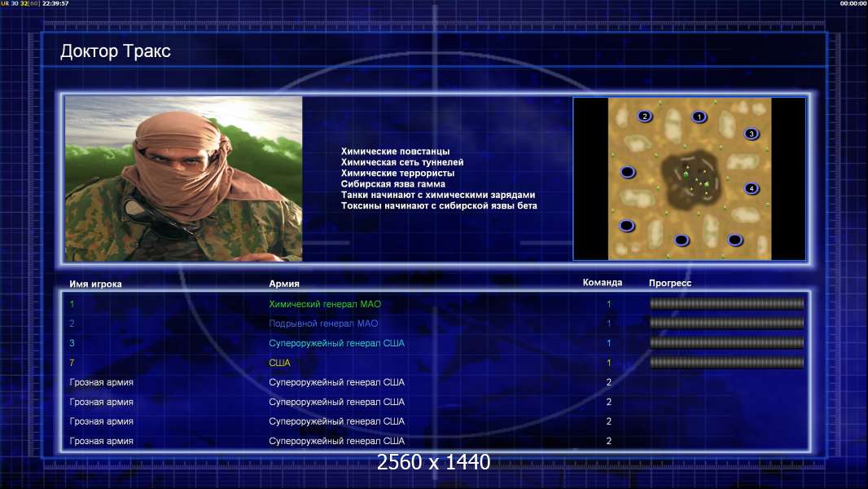Click start position marker 1 on minimap
This screenshot has width=868, height=489.
(699, 117)
